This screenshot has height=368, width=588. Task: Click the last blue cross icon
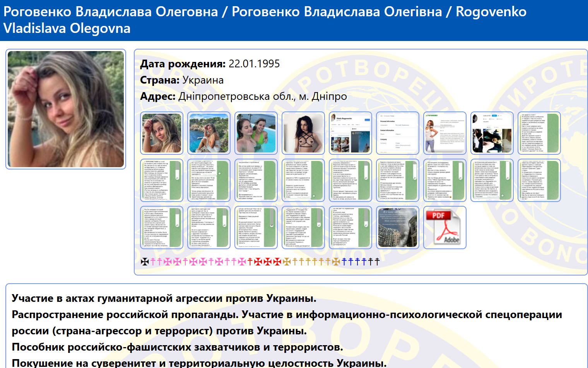click(364, 262)
